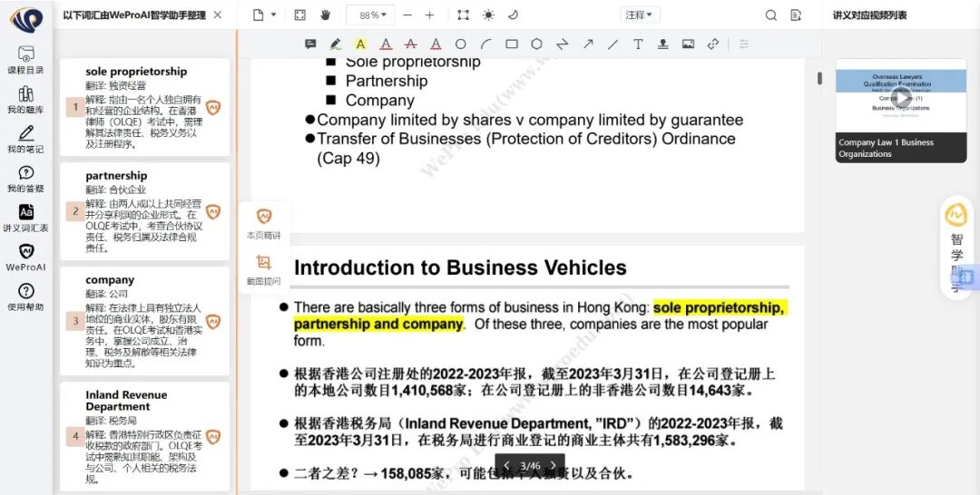Viewport: 980px width, 495px height.
Task: Open the page layout file dropdown
Action: 264,15
